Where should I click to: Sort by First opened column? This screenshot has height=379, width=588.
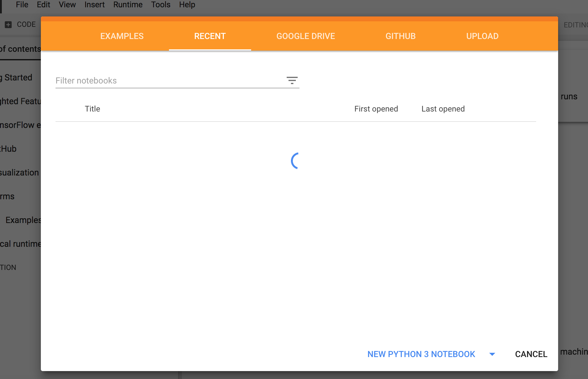pos(376,109)
